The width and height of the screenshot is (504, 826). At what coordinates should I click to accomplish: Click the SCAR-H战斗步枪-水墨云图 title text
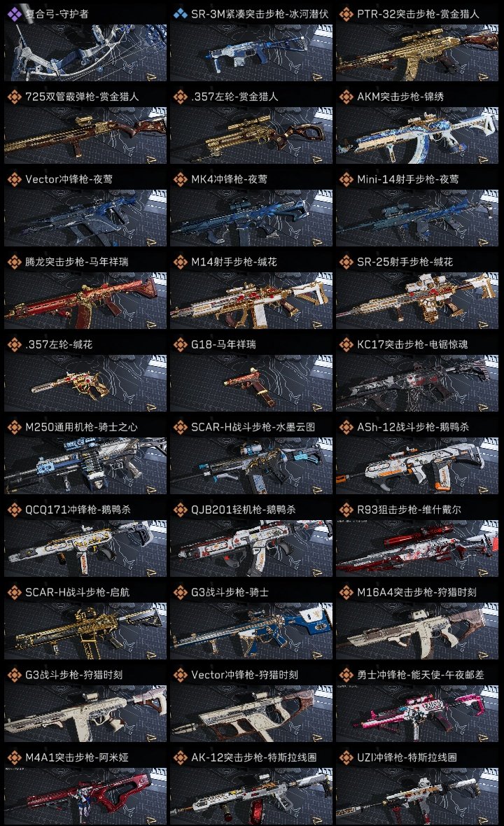[253, 427]
